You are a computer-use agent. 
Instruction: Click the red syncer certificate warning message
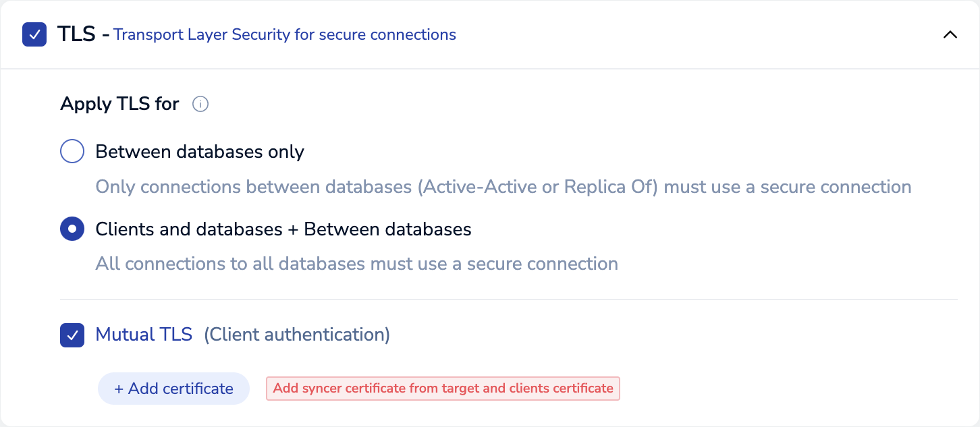443,389
